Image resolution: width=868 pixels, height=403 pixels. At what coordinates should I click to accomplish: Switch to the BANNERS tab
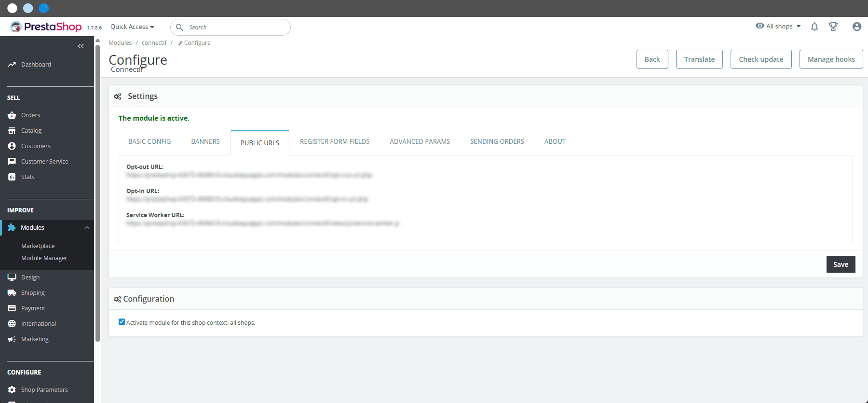pyautogui.click(x=205, y=141)
